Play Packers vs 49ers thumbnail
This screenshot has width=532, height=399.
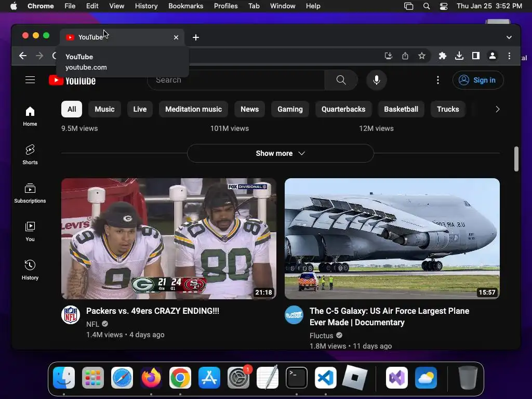(169, 238)
